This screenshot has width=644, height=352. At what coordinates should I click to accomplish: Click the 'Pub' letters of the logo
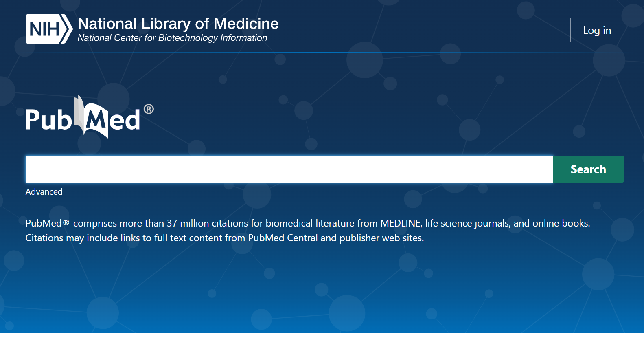pyautogui.click(x=49, y=120)
